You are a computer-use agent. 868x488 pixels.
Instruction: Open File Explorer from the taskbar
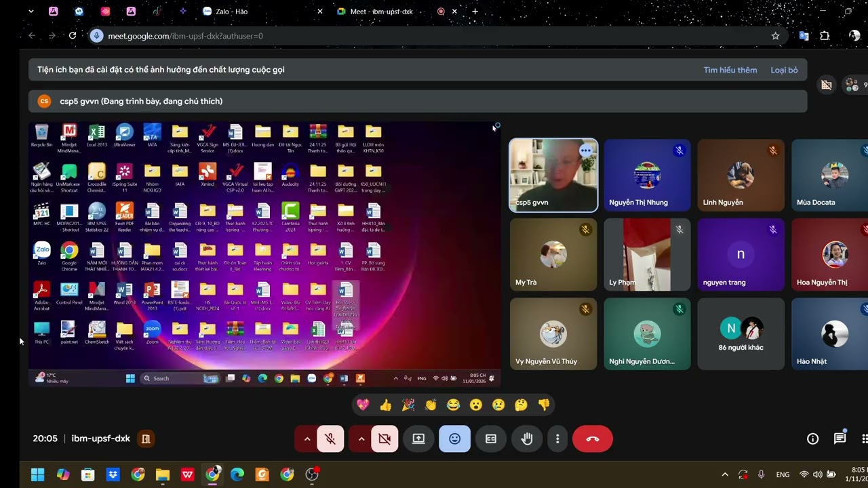pyautogui.click(x=163, y=474)
